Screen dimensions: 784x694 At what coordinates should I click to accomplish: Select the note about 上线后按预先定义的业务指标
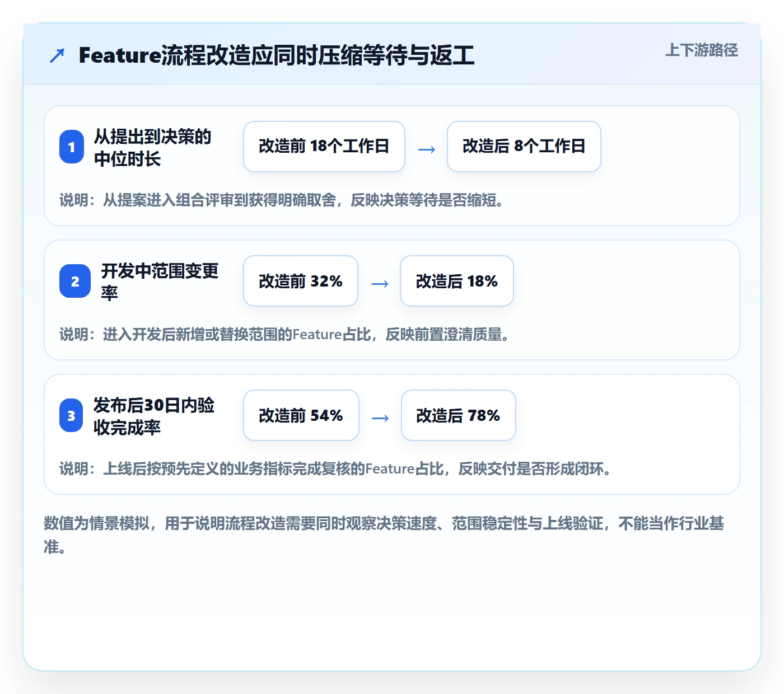pos(336,468)
